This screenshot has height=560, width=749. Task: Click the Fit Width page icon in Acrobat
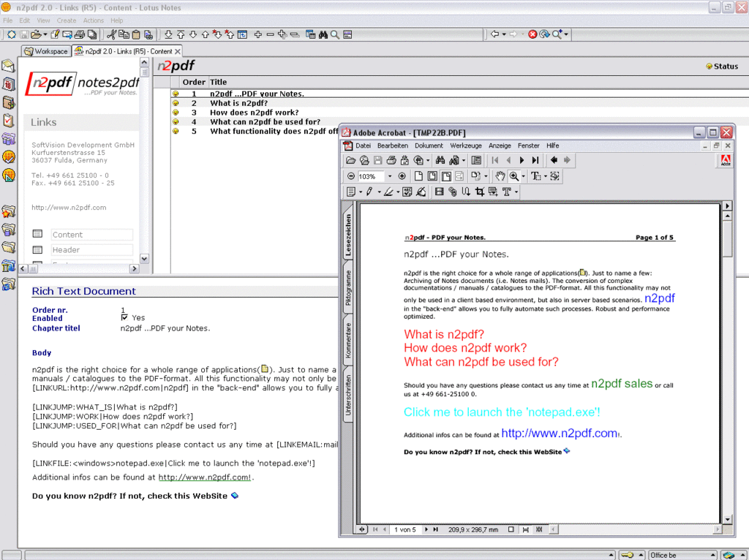446,176
